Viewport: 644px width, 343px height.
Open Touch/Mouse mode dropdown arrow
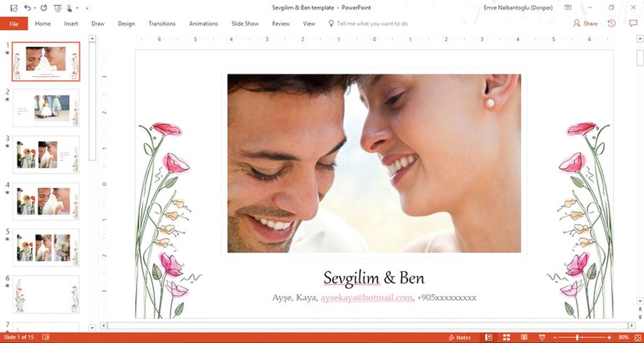[78, 9]
